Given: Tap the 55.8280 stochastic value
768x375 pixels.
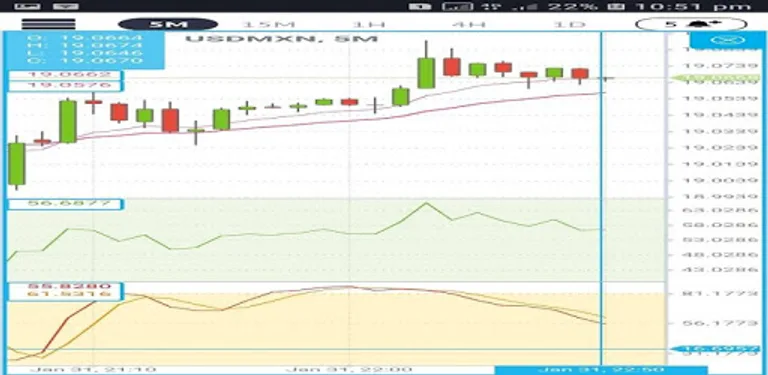Looking at the screenshot, I should point(69,286).
